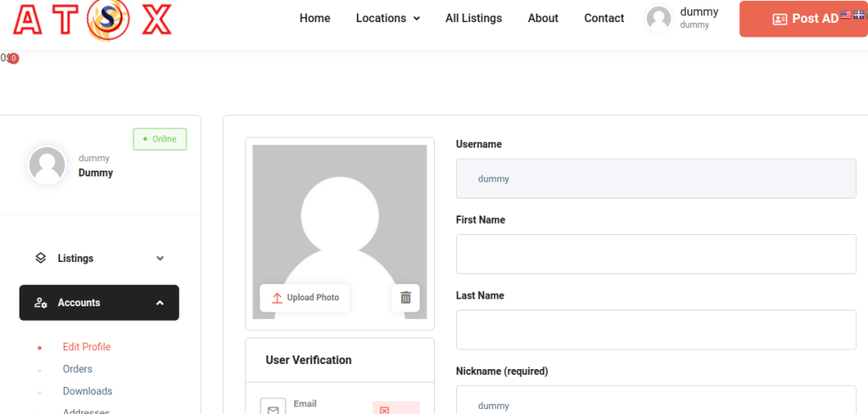Open All Listings from the navigation
Screen dimensions: 868x414
coord(473,19)
